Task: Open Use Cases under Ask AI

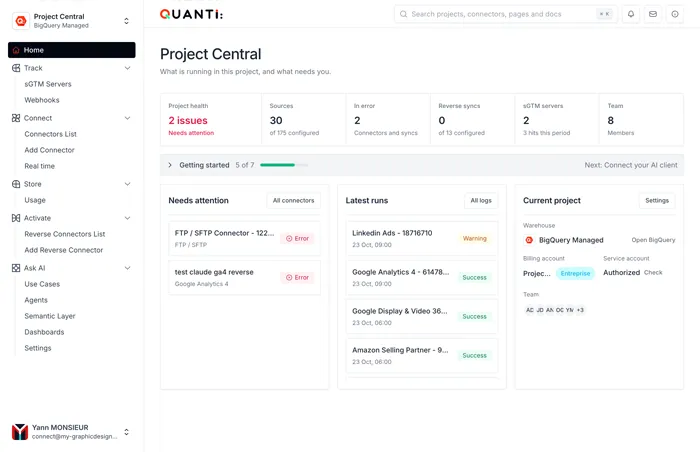Action: (x=42, y=284)
